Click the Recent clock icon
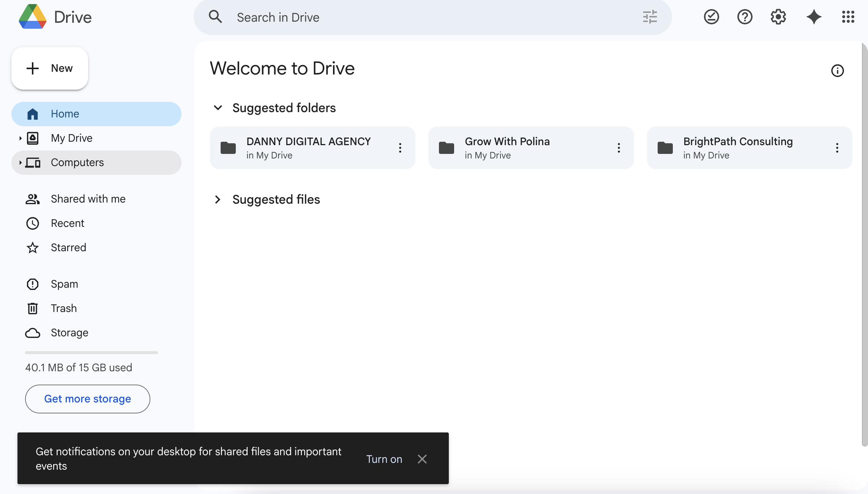868x494 pixels. pos(33,223)
